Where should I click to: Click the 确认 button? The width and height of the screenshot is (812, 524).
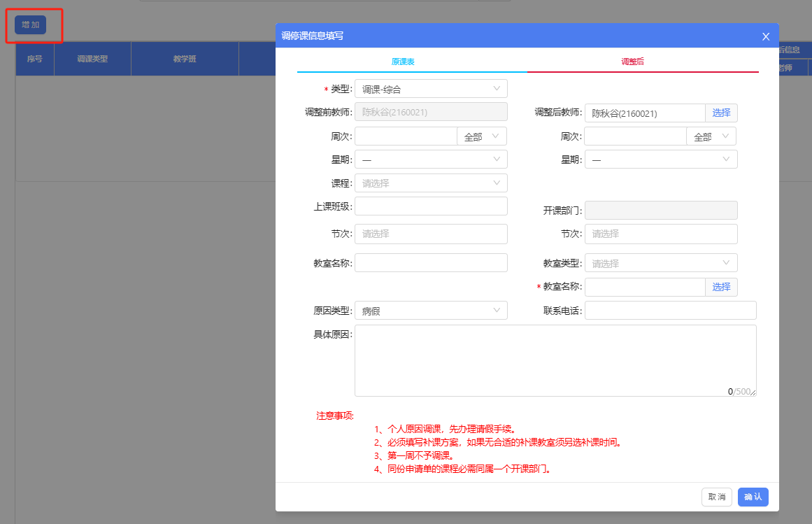753,497
